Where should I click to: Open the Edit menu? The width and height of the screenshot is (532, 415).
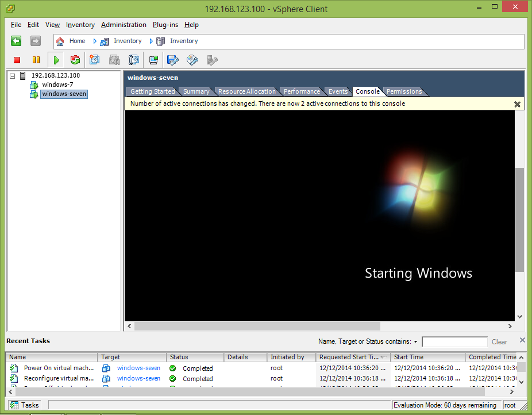33,25
